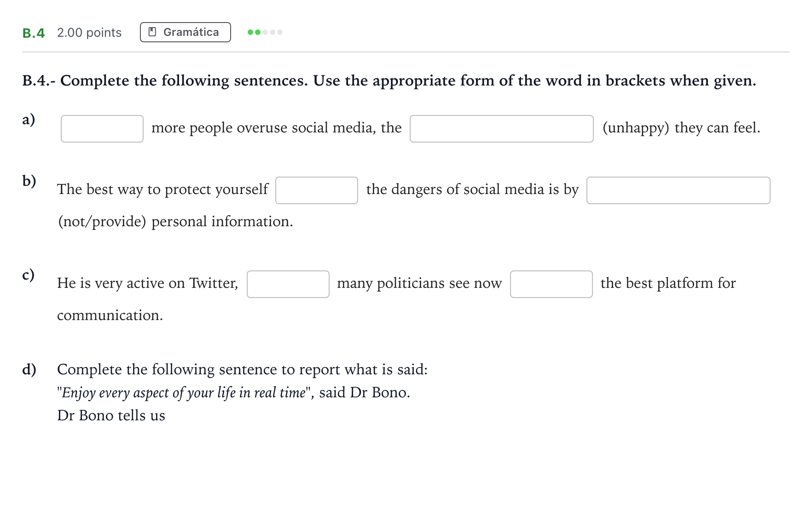
Task: Click the quote 'Enjoy every aspect of your life'
Action: [x=149, y=393]
